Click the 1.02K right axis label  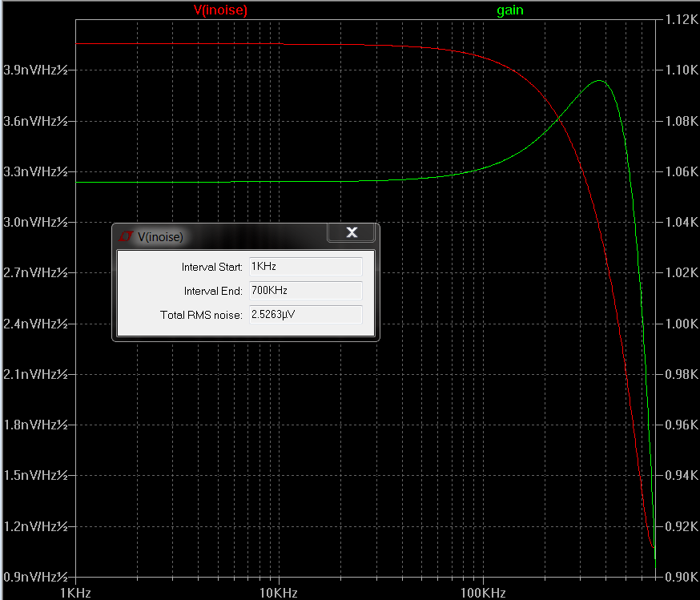pyautogui.click(x=682, y=272)
